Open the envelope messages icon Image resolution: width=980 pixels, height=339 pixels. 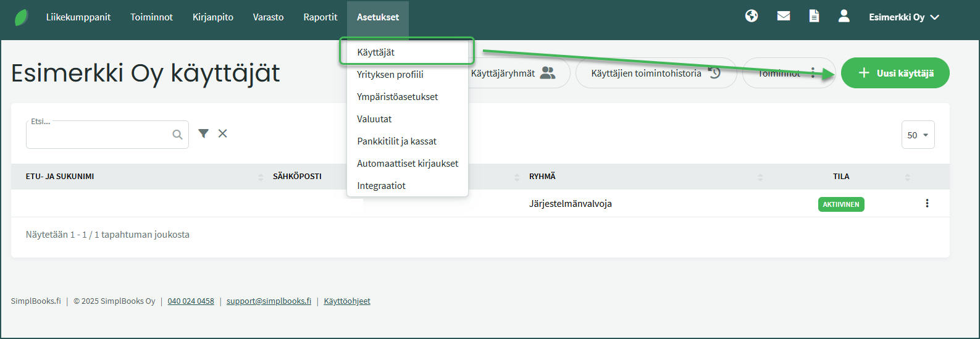[x=784, y=17]
